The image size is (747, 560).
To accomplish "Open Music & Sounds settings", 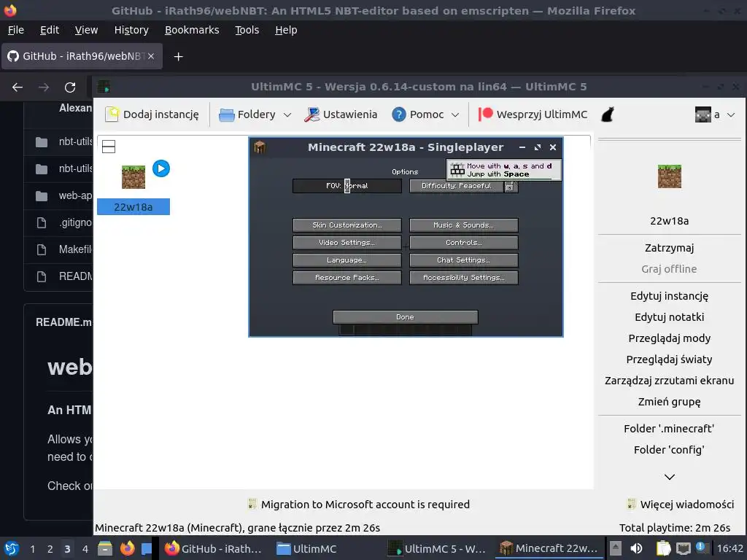I will click(463, 225).
